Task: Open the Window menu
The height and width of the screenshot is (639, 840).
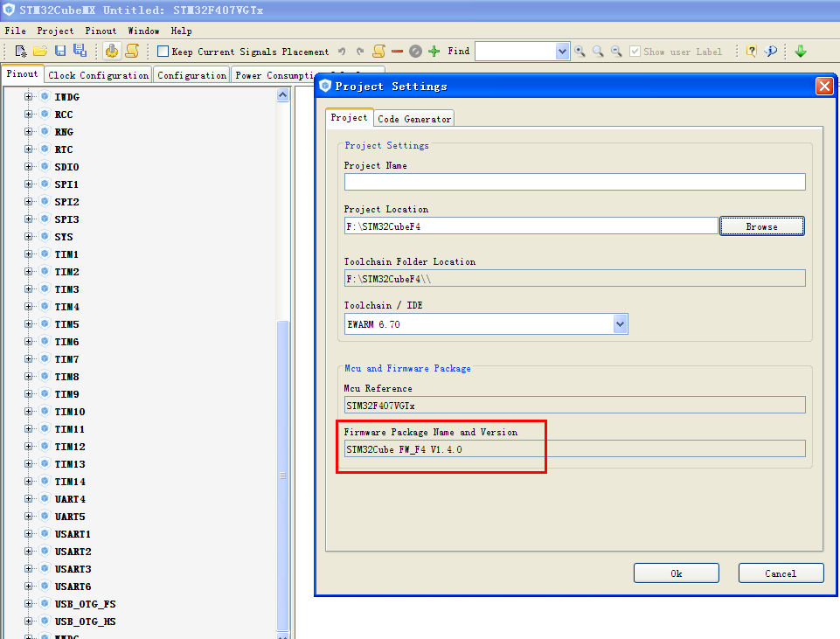Action: point(143,31)
